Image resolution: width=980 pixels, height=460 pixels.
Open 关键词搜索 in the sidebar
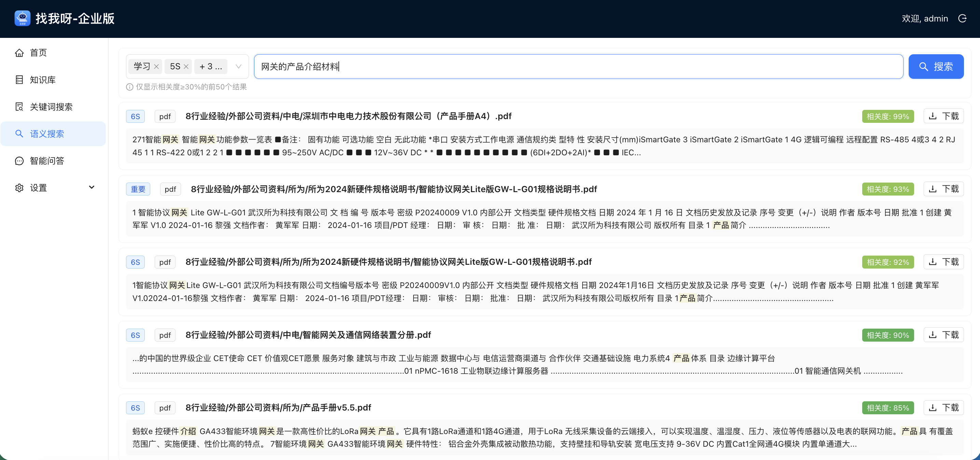pyautogui.click(x=51, y=107)
